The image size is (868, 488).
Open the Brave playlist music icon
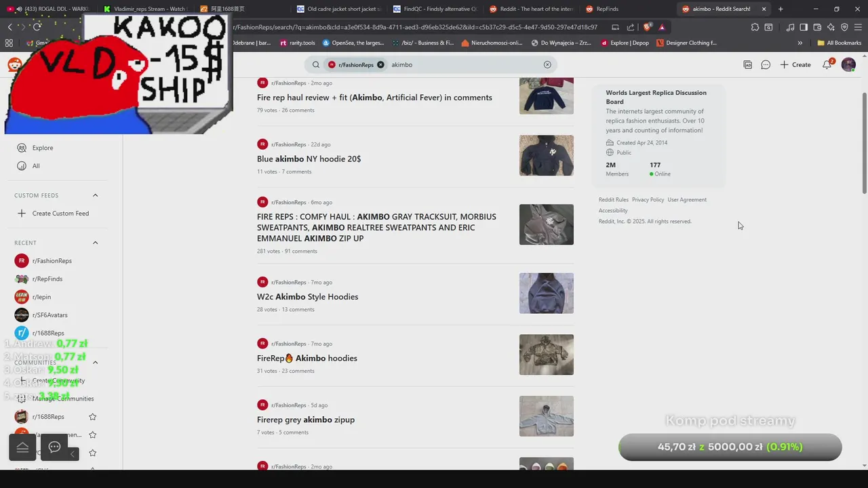coord(790,27)
